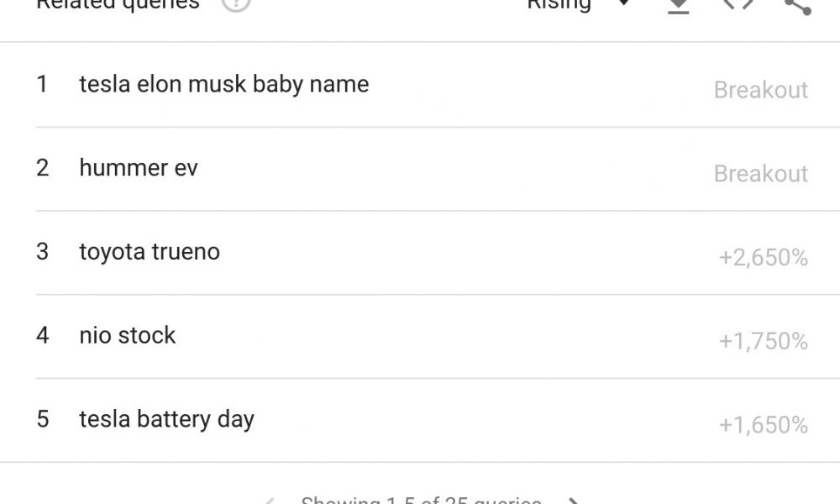Click the share icon

[798, 5]
